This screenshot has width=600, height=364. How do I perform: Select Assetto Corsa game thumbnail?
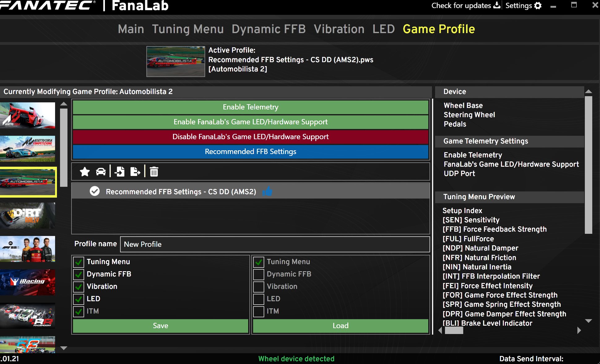(28, 115)
